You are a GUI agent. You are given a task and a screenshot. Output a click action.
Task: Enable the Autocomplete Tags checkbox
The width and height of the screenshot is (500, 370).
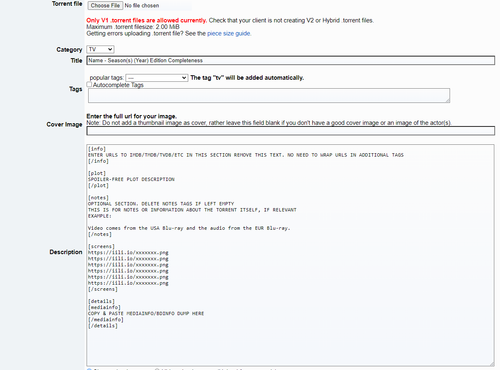pos(89,85)
